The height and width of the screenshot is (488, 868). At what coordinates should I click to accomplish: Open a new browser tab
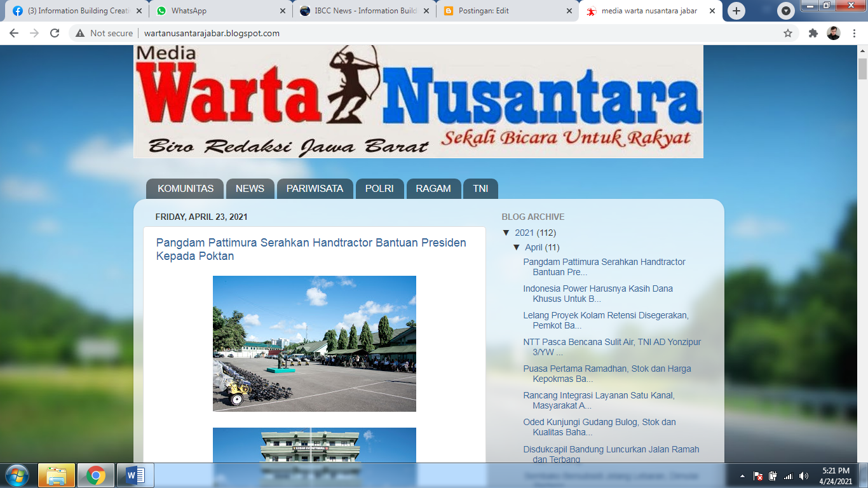(736, 11)
